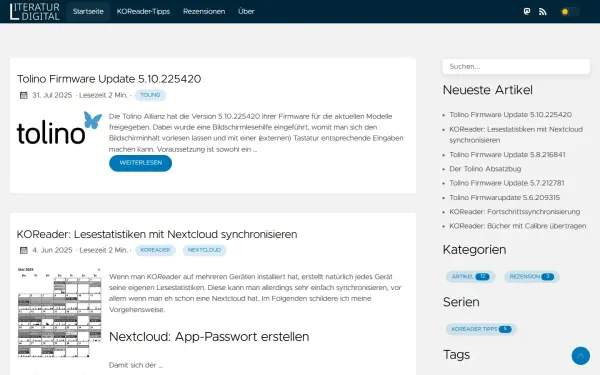Open the Über menu item
This screenshot has width=600, height=375.
(246, 11)
